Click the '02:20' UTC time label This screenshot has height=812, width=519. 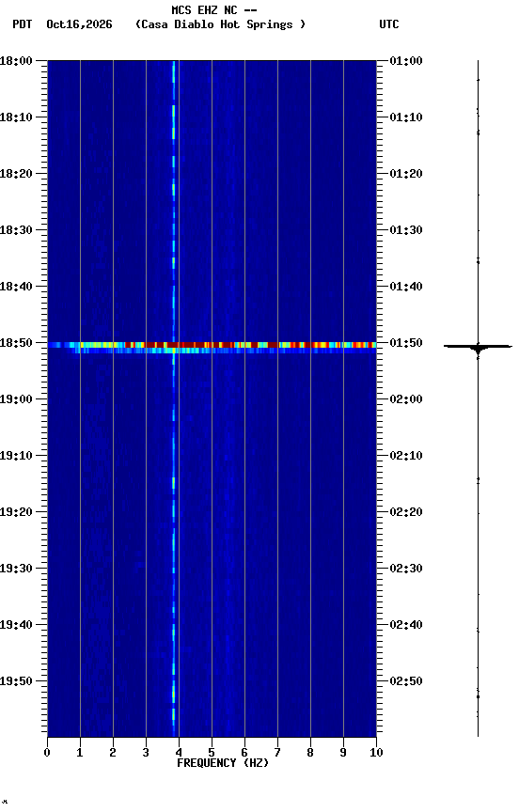pos(406,512)
